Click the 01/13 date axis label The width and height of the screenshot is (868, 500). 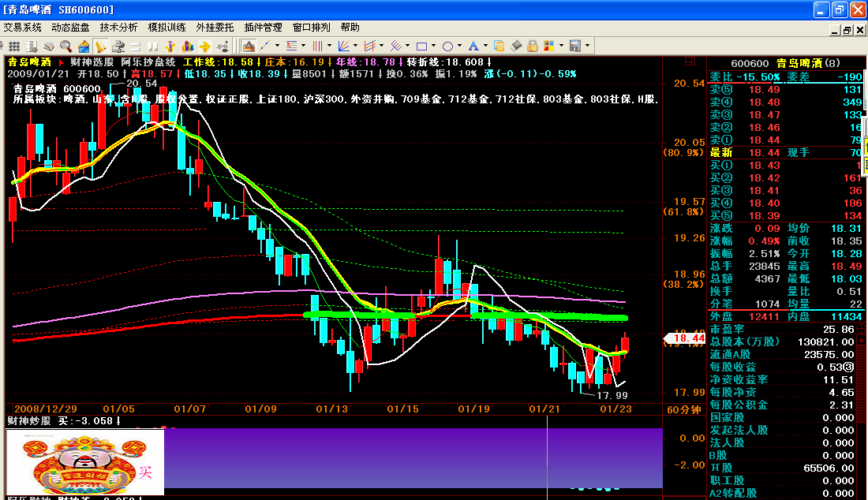point(331,409)
